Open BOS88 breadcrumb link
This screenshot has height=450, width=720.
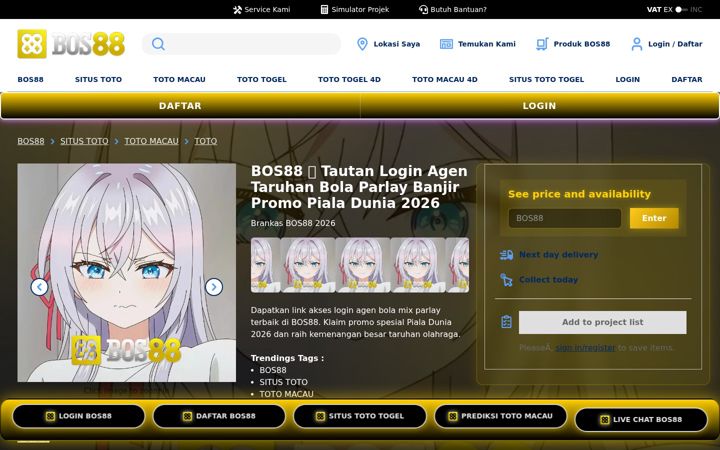click(31, 141)
